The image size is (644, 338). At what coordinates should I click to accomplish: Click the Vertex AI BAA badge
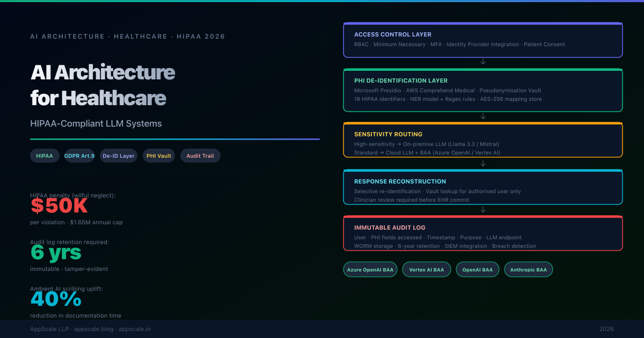click(x=426, y=269)
